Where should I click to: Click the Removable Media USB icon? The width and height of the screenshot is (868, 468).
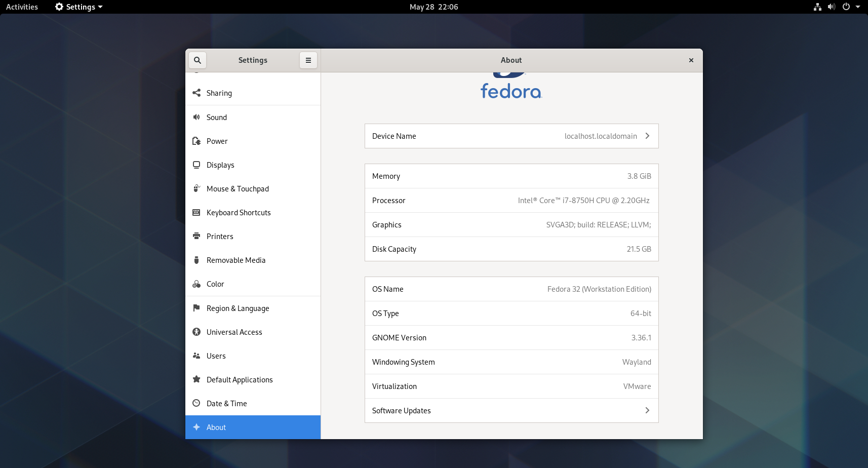pos(196,260)
